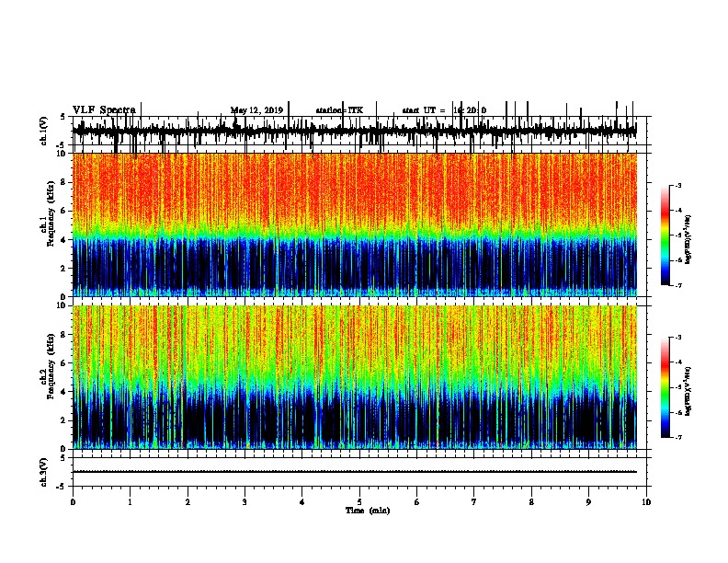Image resolution: width=728 pixels, height=563 pixels.
Task: Click the "5" tick on ch.1(V) axis
Action: coord(63,117)
